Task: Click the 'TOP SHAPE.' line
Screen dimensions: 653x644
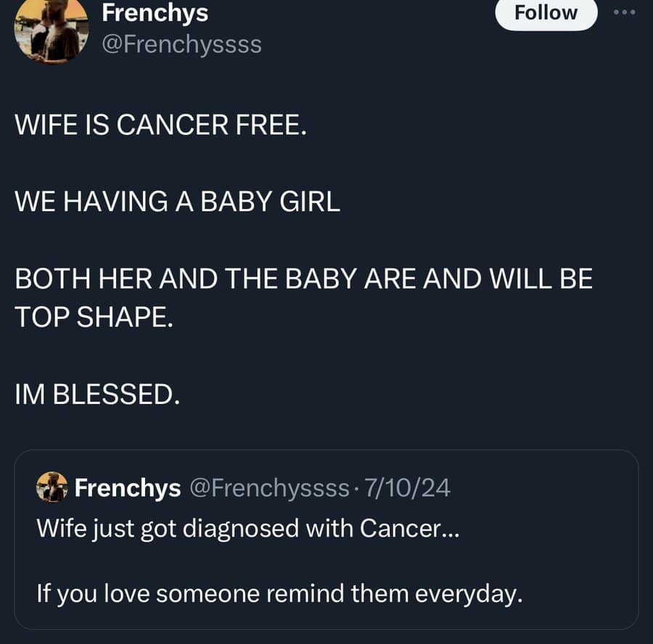Action: (x=94, y=318)
